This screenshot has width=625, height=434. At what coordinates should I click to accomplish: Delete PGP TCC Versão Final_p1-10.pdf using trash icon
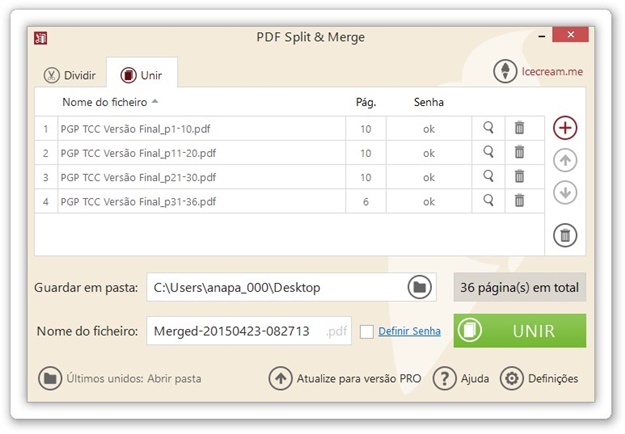pyautogui.click(x=519, y=128)
